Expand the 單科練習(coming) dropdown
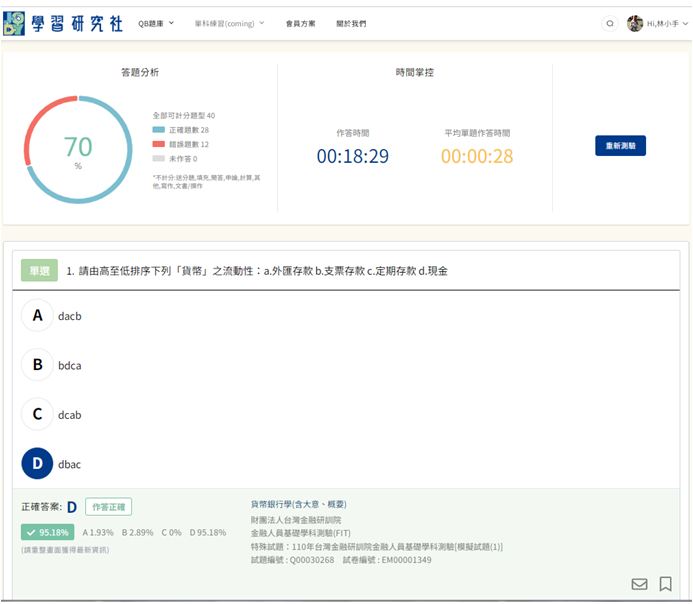 click(229, 23)
